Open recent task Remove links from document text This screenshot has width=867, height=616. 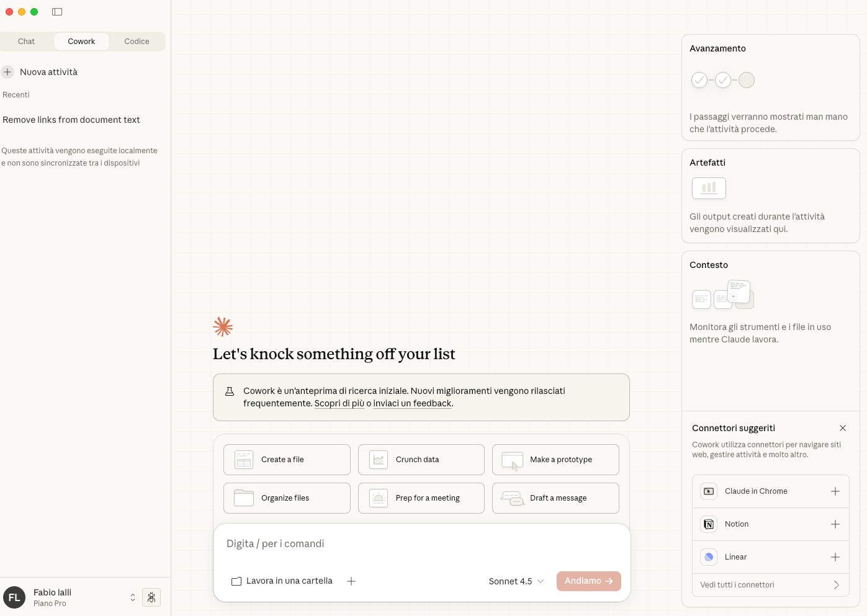[71, 120]
